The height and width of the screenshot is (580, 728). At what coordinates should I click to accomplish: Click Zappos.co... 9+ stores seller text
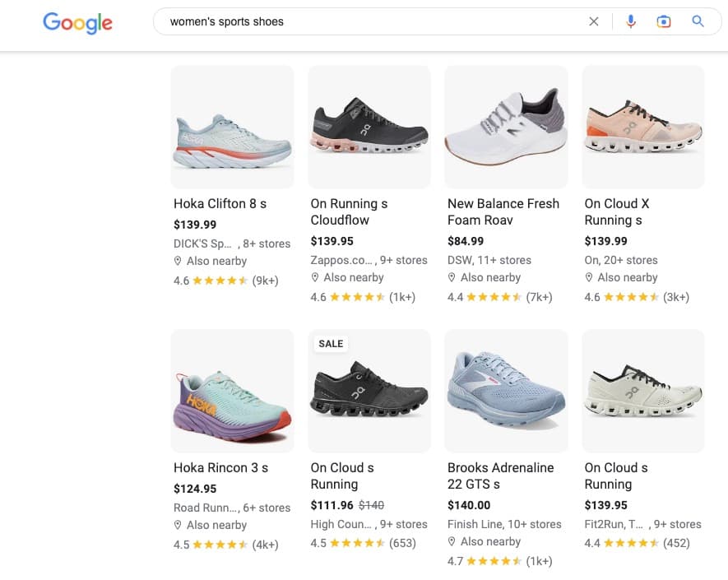pos(369,260)
